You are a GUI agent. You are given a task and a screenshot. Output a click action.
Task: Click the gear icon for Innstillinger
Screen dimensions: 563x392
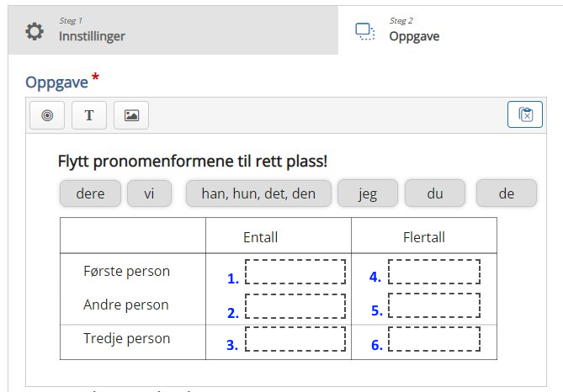35,32
